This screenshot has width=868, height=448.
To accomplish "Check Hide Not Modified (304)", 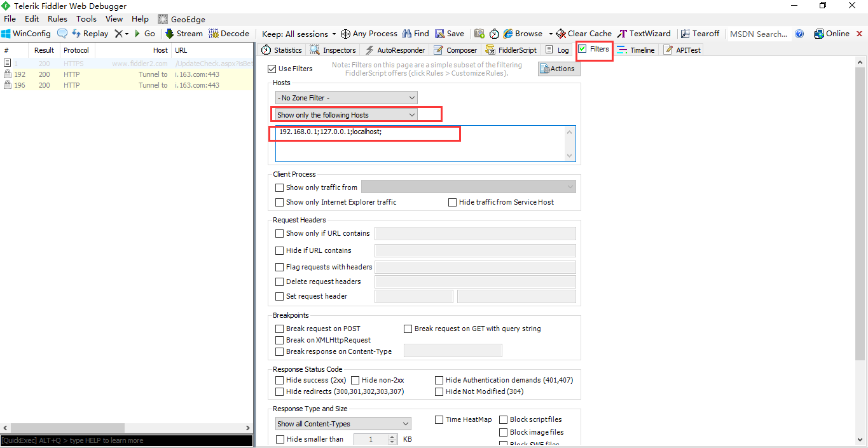I will point(439,391).
